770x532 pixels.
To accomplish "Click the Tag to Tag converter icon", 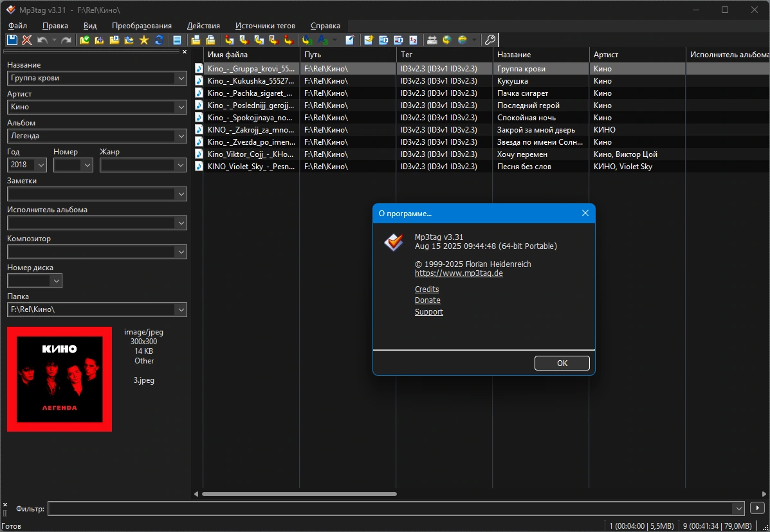I will (x=288, y=40).
